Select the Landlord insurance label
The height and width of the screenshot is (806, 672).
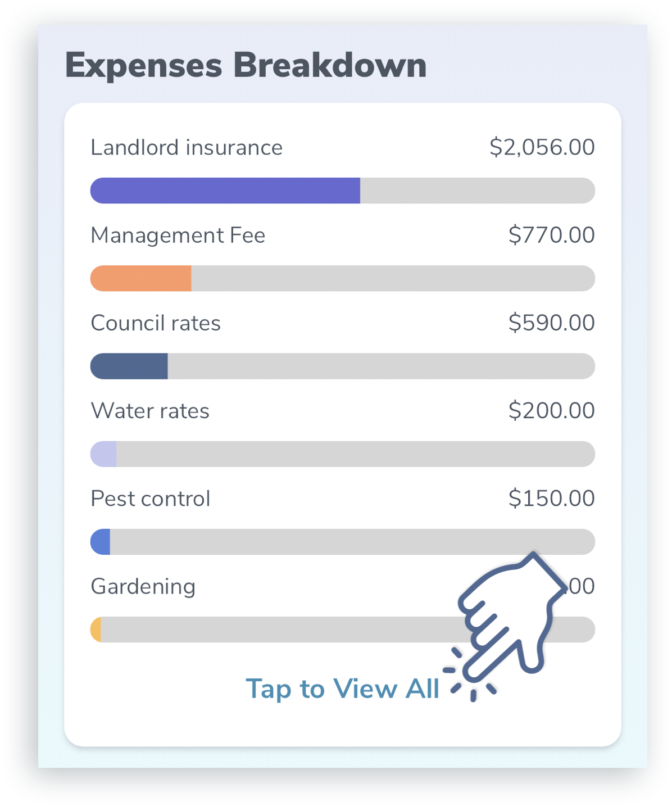pos(187,148)
